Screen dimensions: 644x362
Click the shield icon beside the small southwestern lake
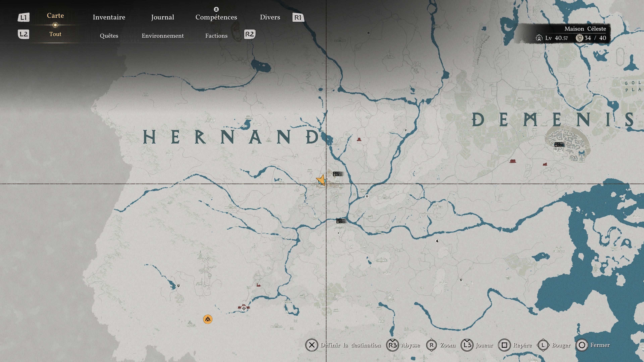pyautogui.click(x=178, y=286)
